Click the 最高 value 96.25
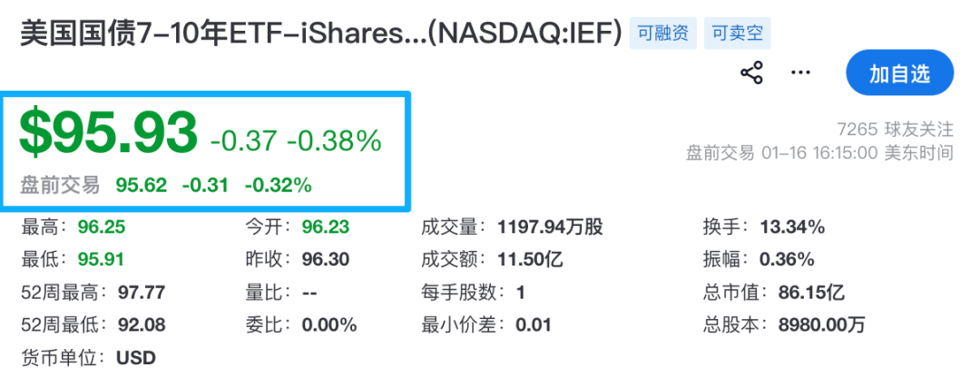The height and width of the screenshot is (387, 980). click(95, 227)
